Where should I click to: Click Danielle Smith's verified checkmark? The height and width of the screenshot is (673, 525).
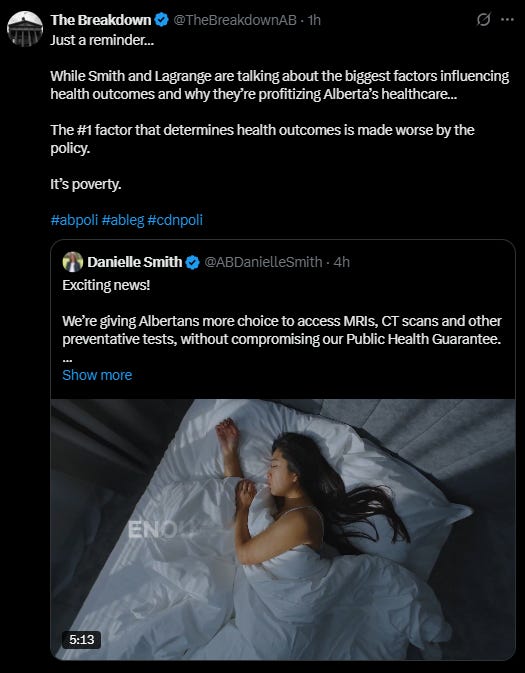[192, 262]
